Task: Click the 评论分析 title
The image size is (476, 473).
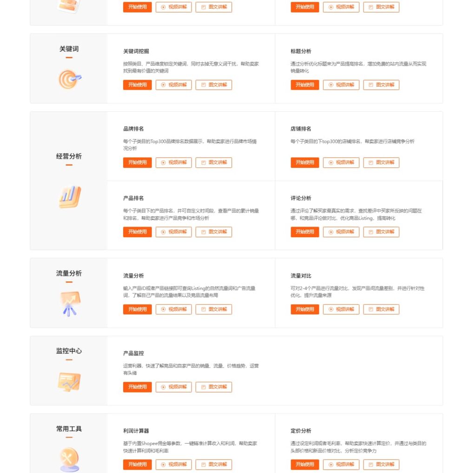Action: tap(301, 198)
